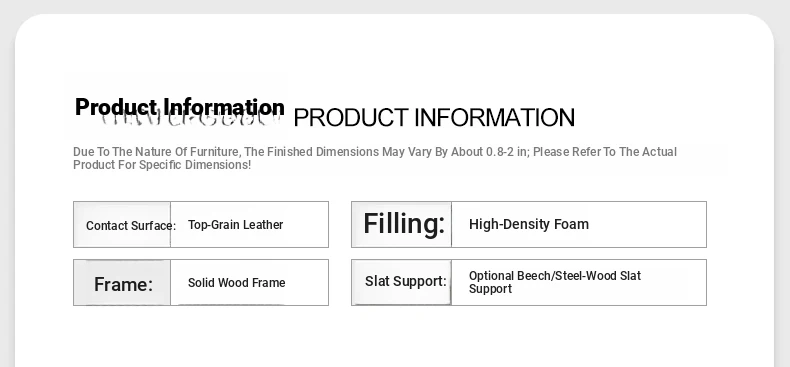Select the Contact Surface label cell
Image resolution: width=790 pixels, height=367 pixels.
tap(122, 225)
